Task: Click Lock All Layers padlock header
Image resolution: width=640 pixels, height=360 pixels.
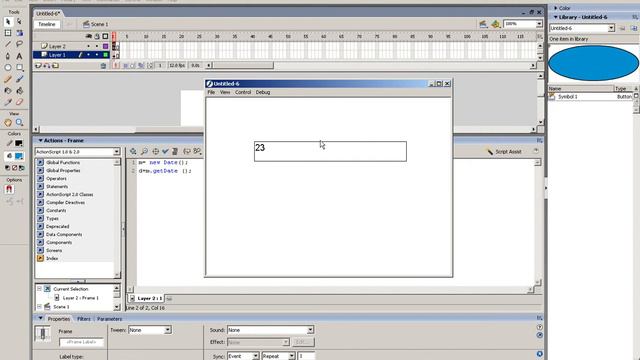Action: click(97, 37)
